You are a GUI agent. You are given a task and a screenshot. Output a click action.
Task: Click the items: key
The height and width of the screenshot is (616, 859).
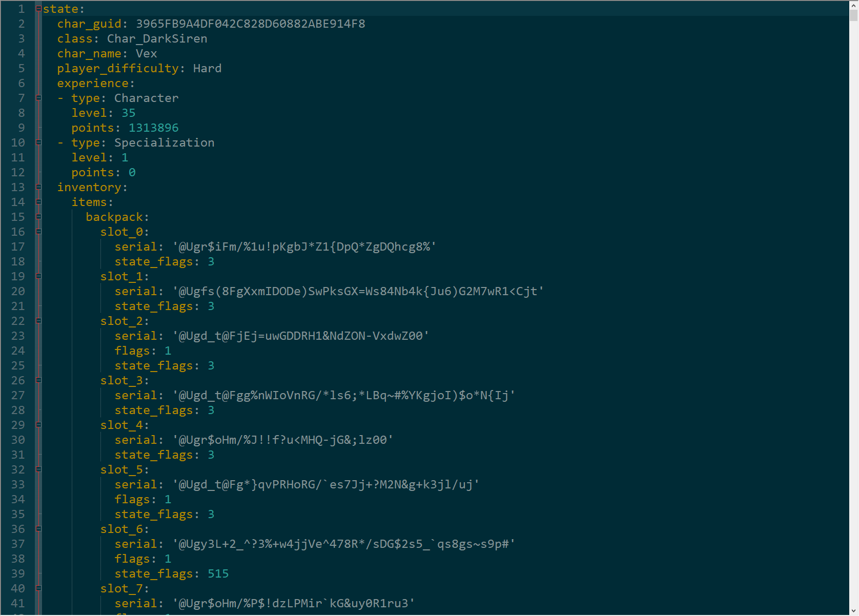click(92, 202)
